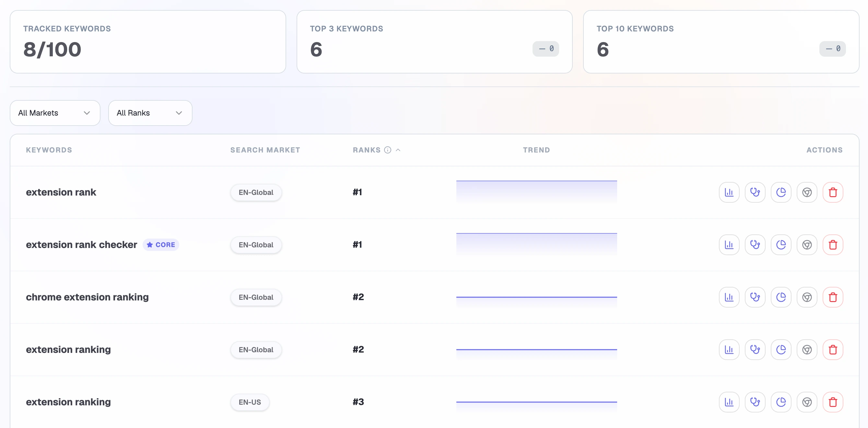Click 'extension rank' keyword text
Viewport: 868px width, 428px height.
click(61, 192)
